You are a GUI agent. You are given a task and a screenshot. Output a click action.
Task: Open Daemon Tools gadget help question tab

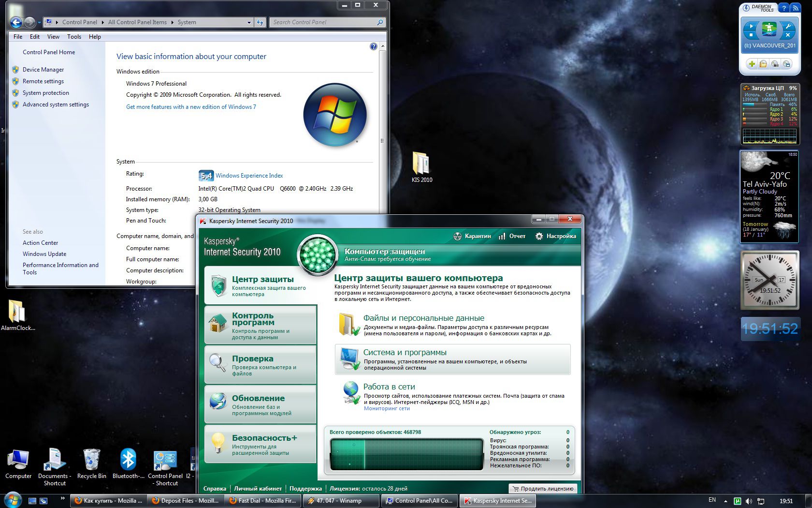coord(784,8)
